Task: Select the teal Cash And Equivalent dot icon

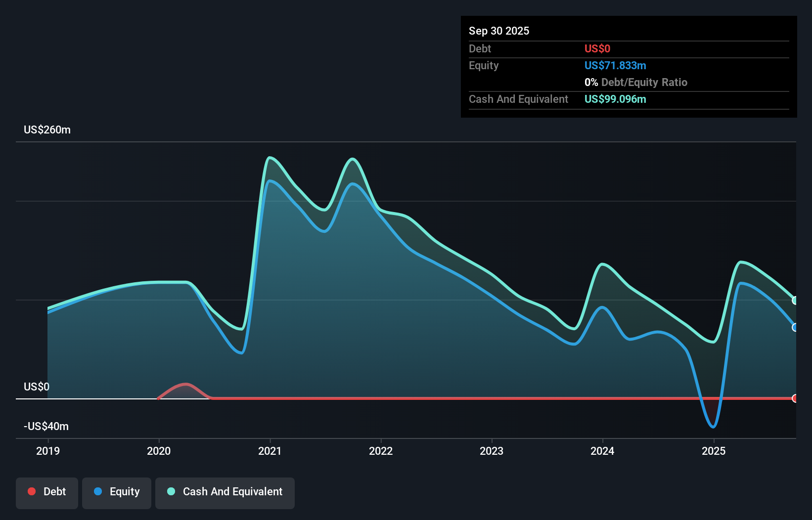Action: click(171, 491)
